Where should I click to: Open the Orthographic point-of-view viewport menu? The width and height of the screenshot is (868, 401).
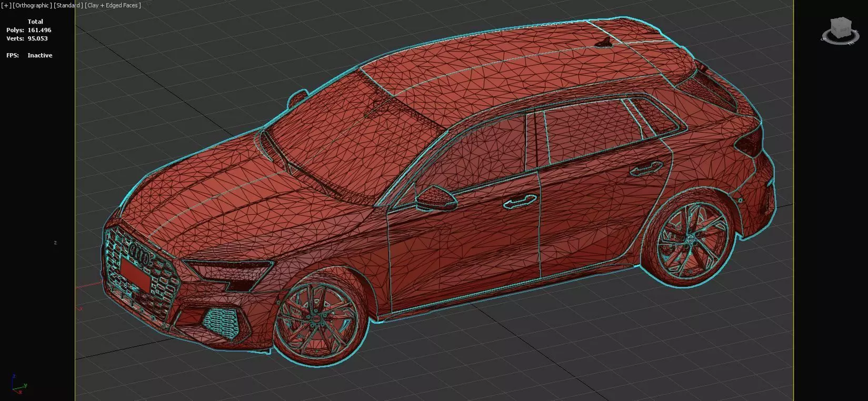pos(32,5)
